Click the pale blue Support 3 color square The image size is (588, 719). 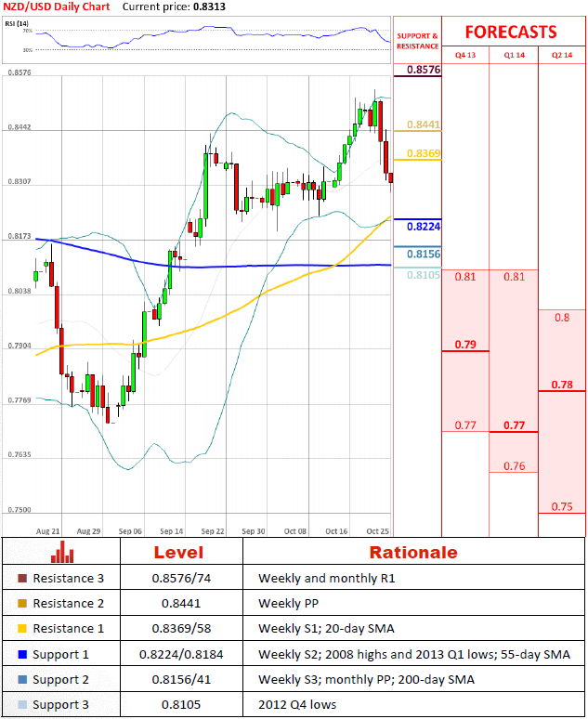coord(21,705)
